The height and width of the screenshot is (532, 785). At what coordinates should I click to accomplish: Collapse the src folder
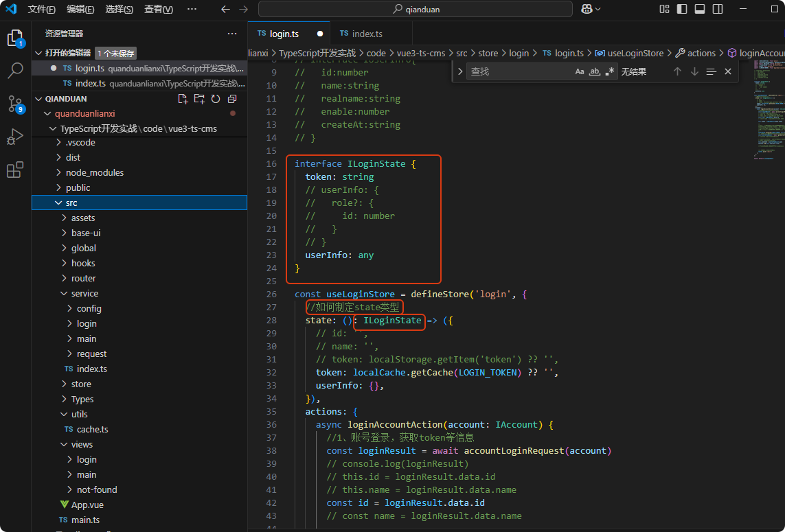coord(71,203)
